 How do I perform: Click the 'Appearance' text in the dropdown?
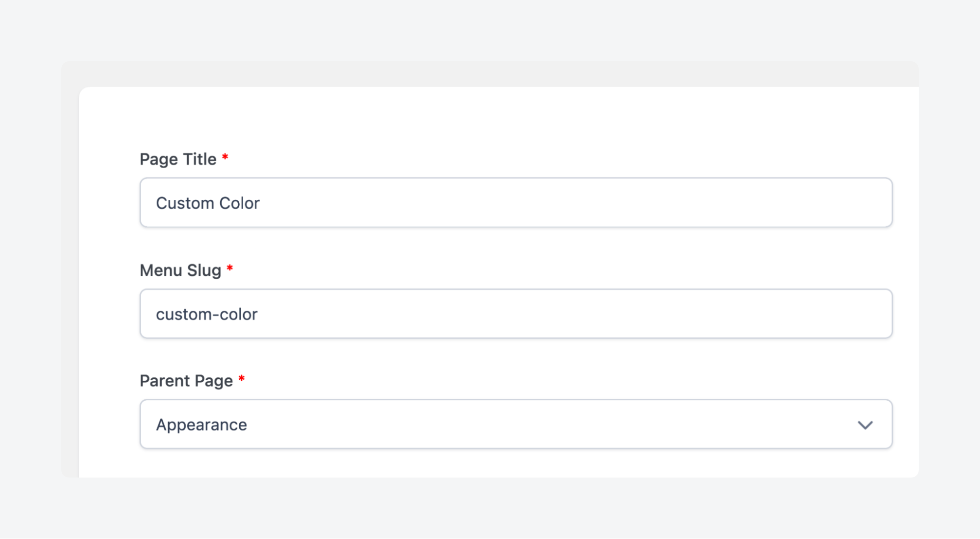(201, 424)
